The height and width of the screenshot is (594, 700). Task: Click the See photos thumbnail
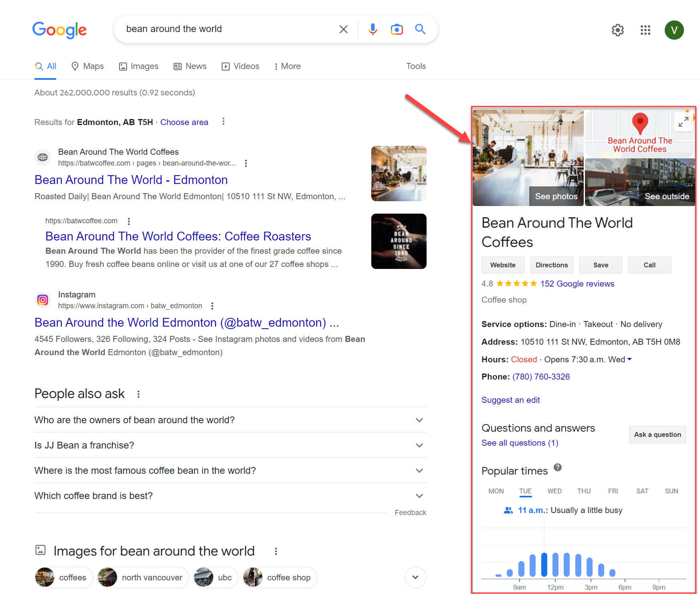click(x=528, y=158)
